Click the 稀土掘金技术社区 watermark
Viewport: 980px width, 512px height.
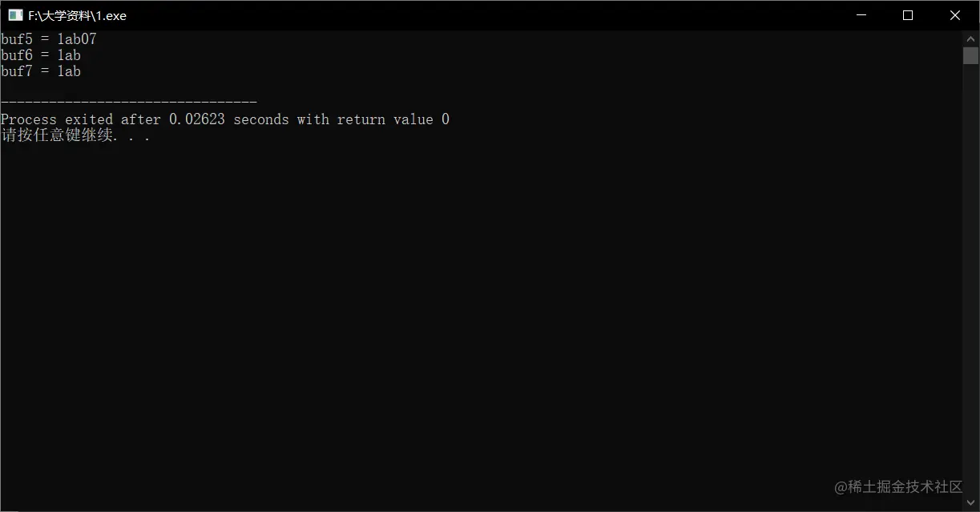pos(898,487)
